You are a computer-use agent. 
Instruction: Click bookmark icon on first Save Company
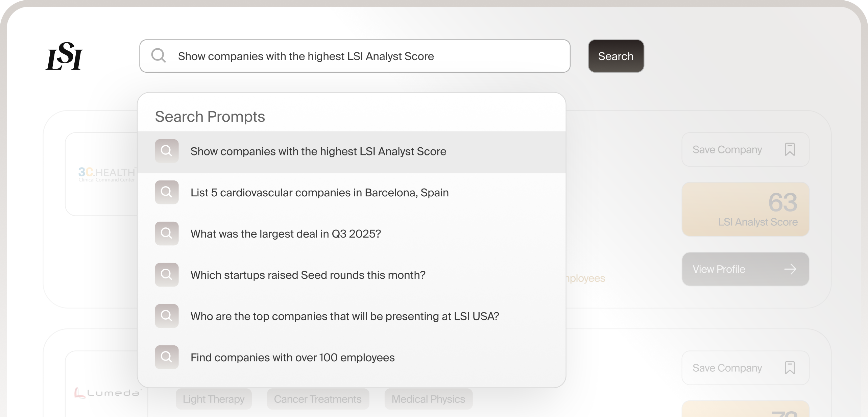click(x=790, y=149)
